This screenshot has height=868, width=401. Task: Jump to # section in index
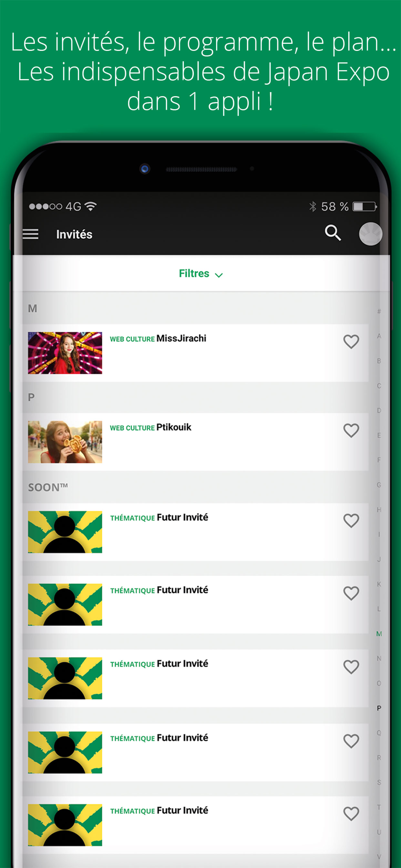tap(379, 311)
